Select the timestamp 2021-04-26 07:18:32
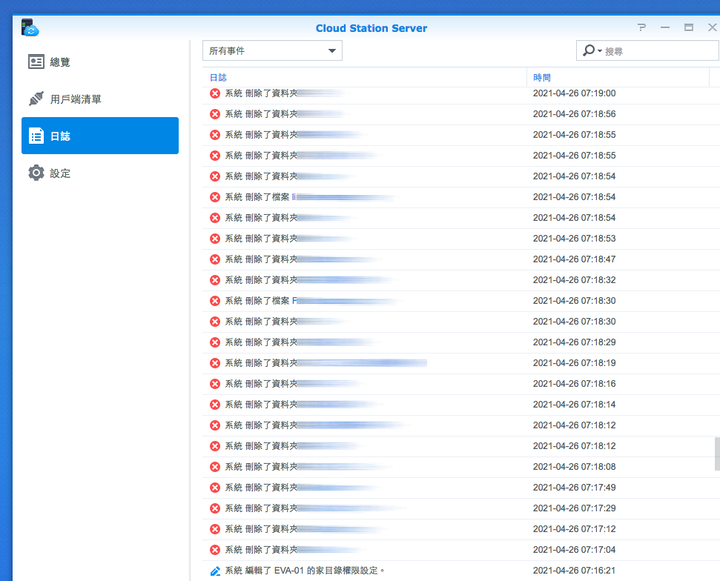 (x=574, y=280)
